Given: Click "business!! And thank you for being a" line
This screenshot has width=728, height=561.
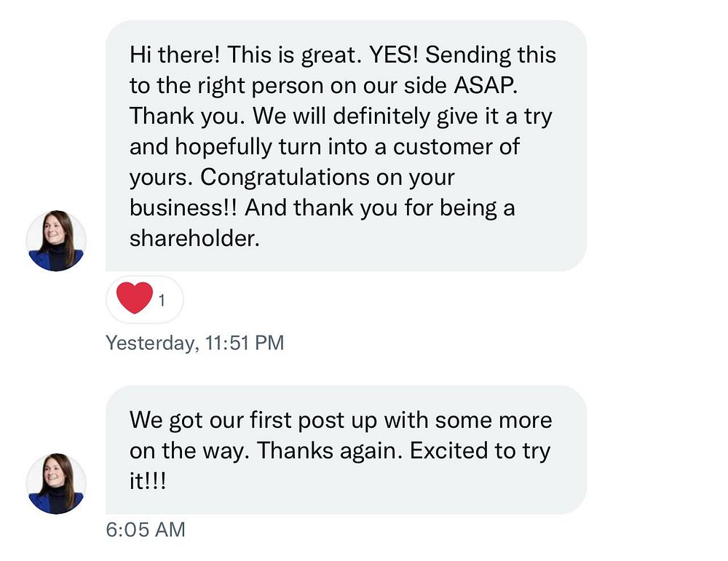Looking at the screenshot, I should pyautogui.click(x=323, y=208).
